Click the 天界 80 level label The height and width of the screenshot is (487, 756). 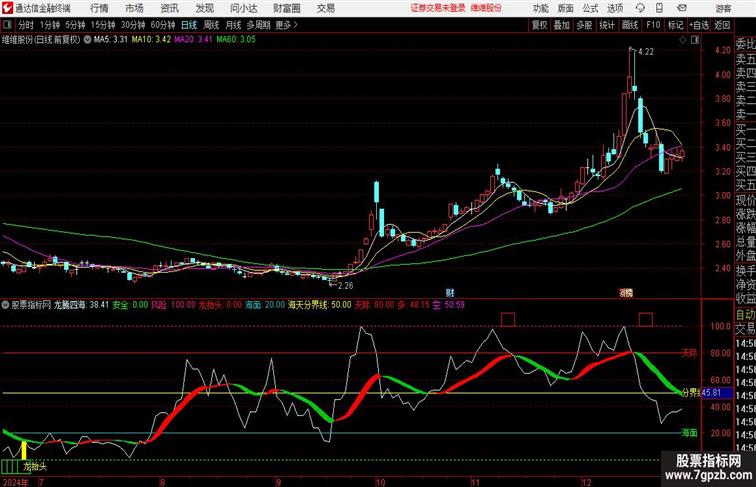coord(689,353)
